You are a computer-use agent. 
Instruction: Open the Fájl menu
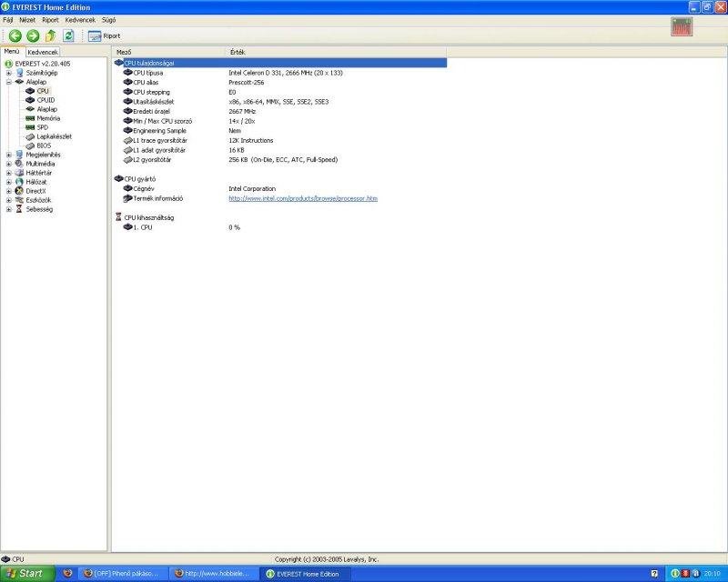pos(8,20)
